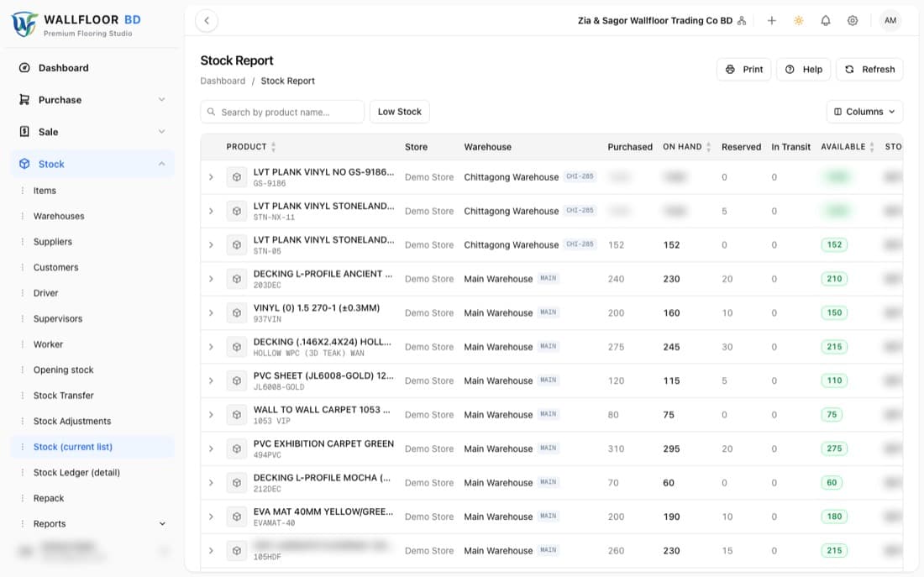
Task: Expand the 937VIN vinyl row
Action: point(211,313)
